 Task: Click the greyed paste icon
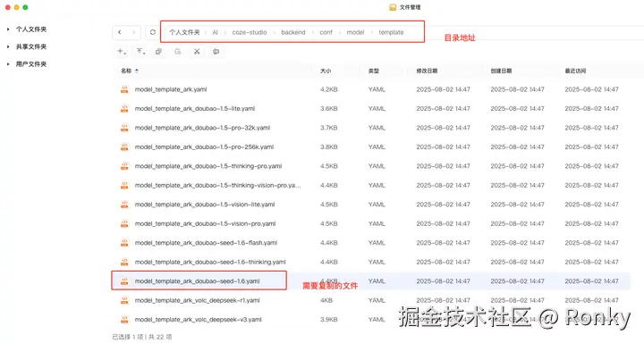click(177, 52)
